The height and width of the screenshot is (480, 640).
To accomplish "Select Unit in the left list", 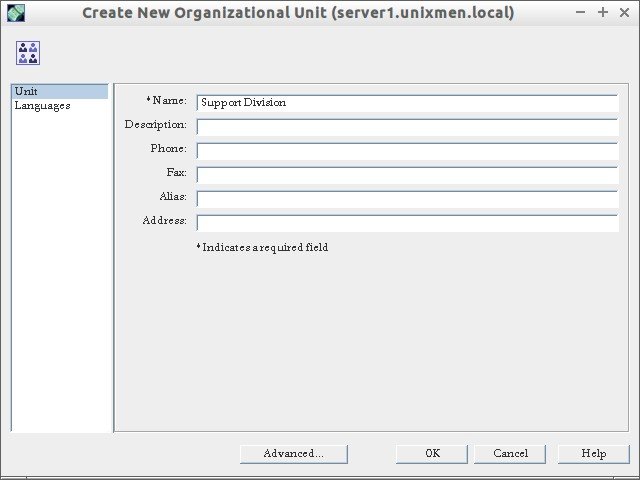I will (x=60, y=91).
